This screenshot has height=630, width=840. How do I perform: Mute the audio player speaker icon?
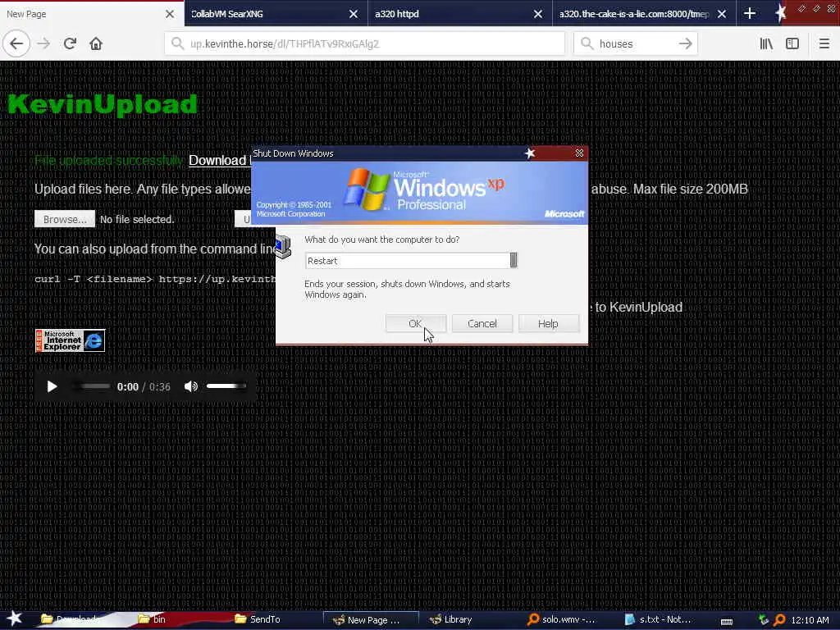tap(190, 386)
